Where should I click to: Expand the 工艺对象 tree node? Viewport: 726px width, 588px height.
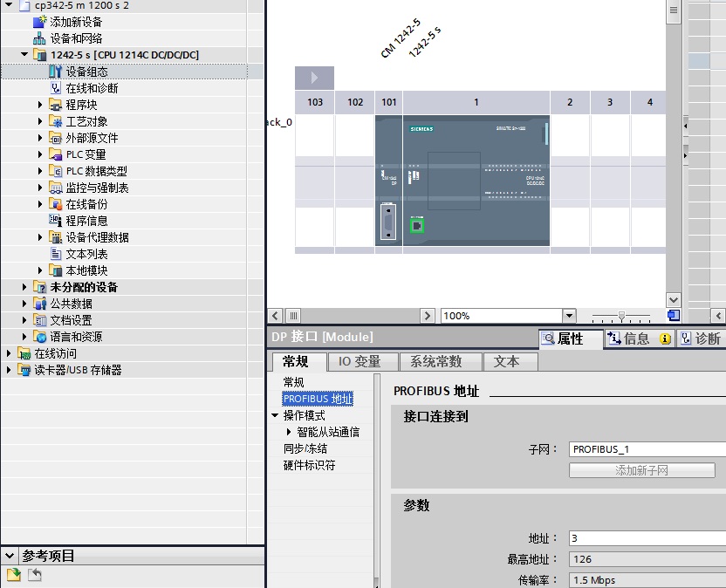click(x=40, y=121)
